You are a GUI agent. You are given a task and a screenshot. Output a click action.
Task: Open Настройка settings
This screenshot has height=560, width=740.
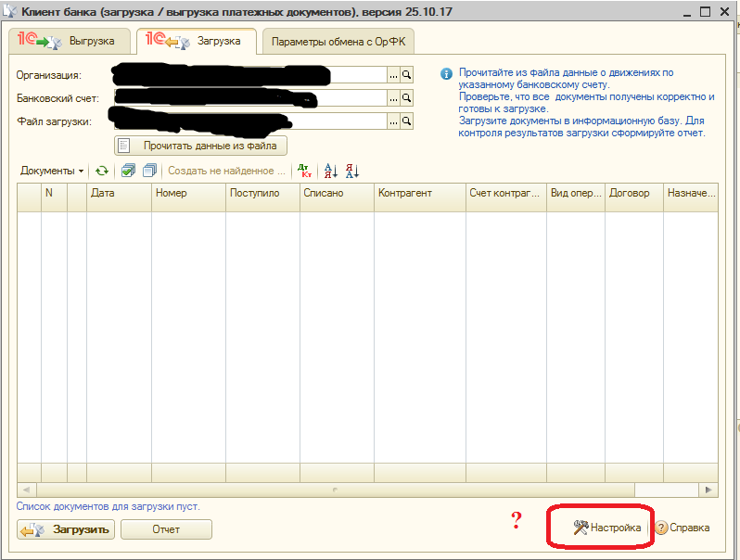(606, 528)
